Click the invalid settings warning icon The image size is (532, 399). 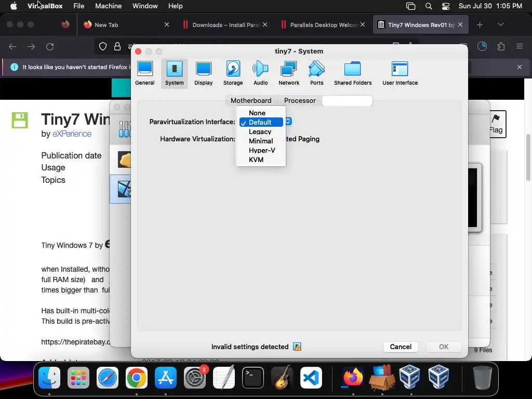[297, 347]
